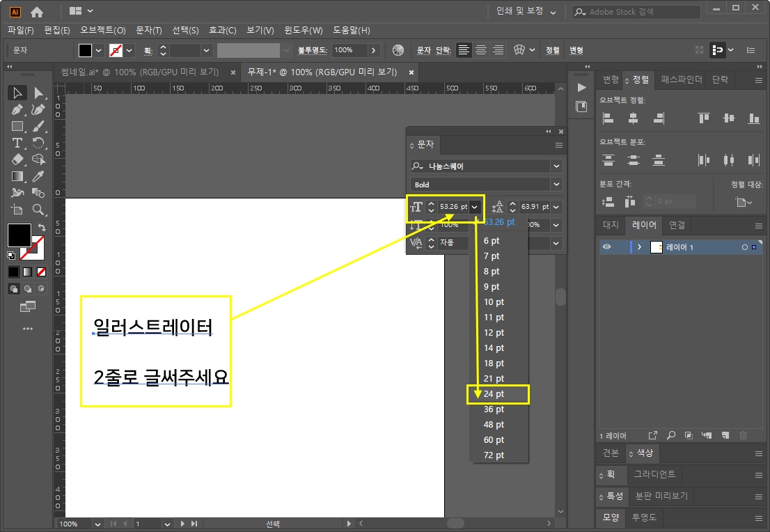Click the Locate Object magnifier icon

click(671, 435)
